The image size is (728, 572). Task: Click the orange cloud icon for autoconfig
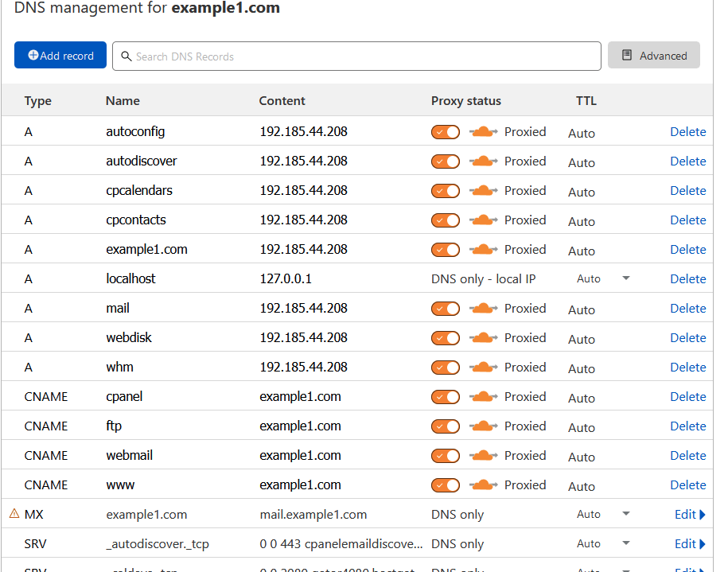(x=483, y=132)
